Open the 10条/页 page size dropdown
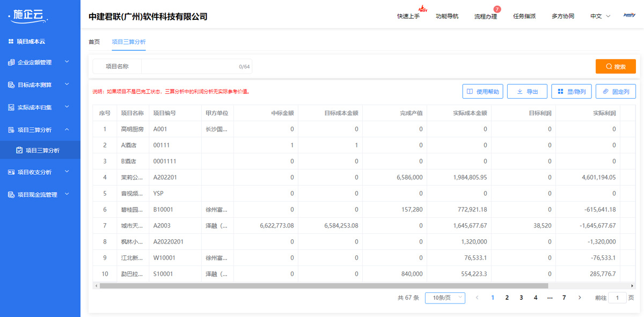The height and width of the screenshot is (317, 644). click(445, 298)
